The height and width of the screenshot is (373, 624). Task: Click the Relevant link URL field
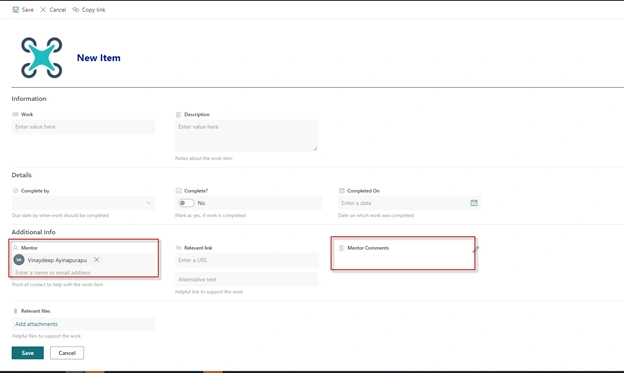tap(246, 260)
